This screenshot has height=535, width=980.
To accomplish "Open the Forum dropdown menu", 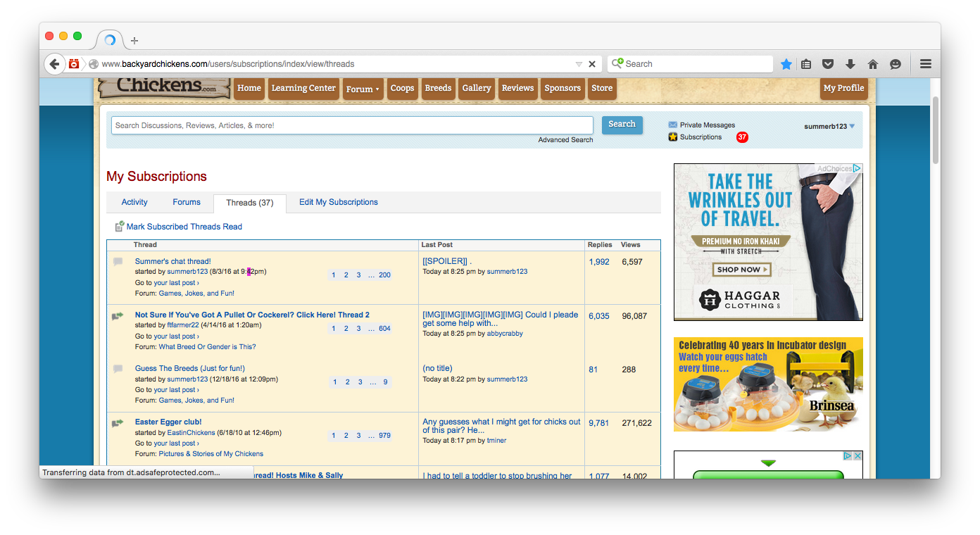I will (x=363, y=89).
